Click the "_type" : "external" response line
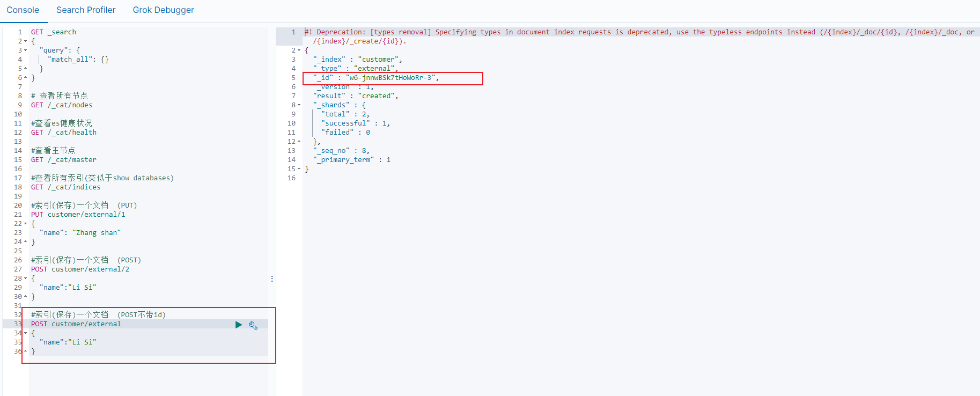The height and width of the screenshot is (396, 980). click(356, 69)
